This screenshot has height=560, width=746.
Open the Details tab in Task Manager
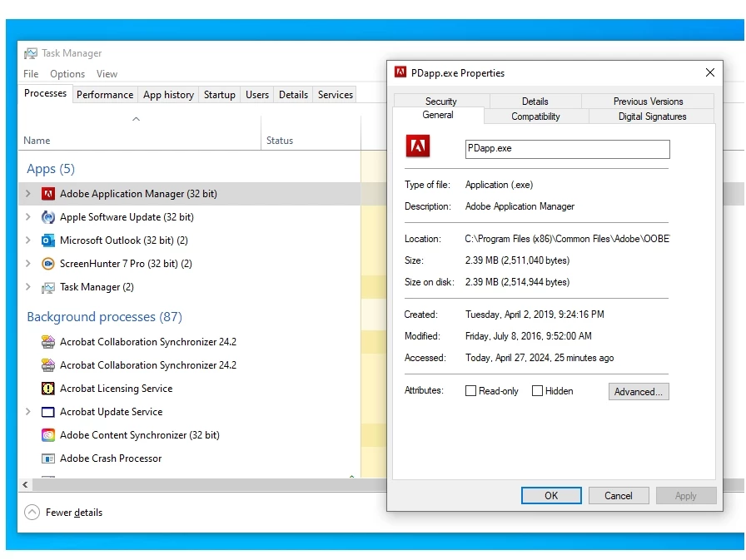point(293,95)
